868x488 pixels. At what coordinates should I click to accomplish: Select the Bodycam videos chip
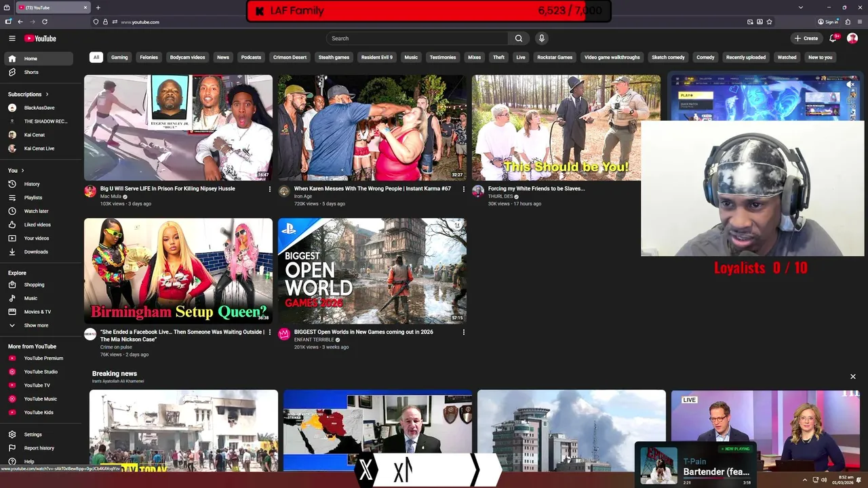pos(187,58)
